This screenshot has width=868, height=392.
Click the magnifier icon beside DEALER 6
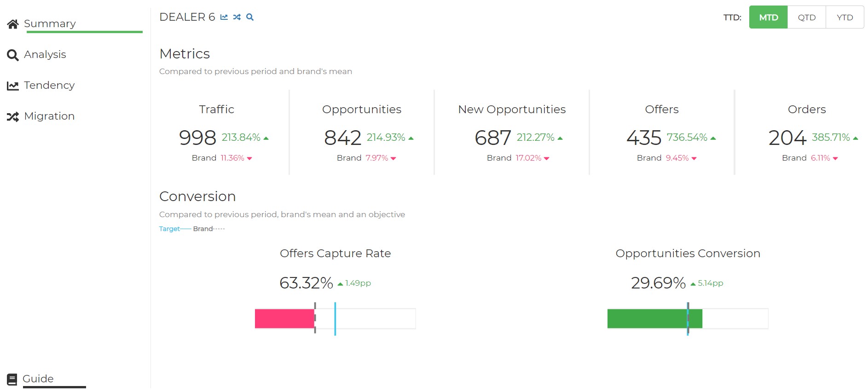pyautogui.click(x=250, y=17)
